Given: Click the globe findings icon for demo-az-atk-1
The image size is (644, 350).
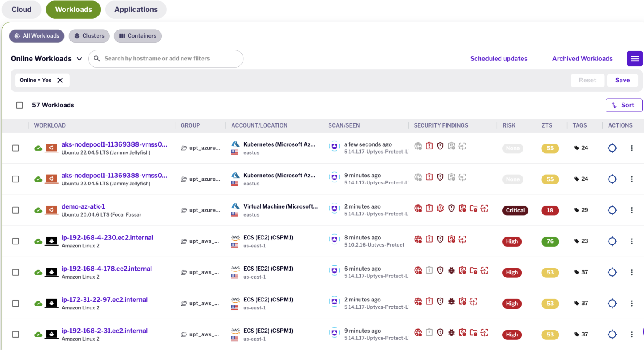Looking at the screenshot, I should [418, 208].
